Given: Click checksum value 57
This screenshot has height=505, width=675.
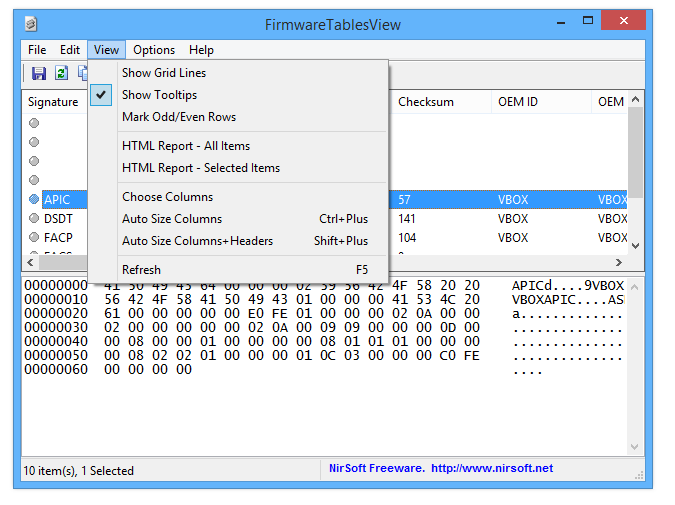Looking at the screenshot, I should (404, 200).
